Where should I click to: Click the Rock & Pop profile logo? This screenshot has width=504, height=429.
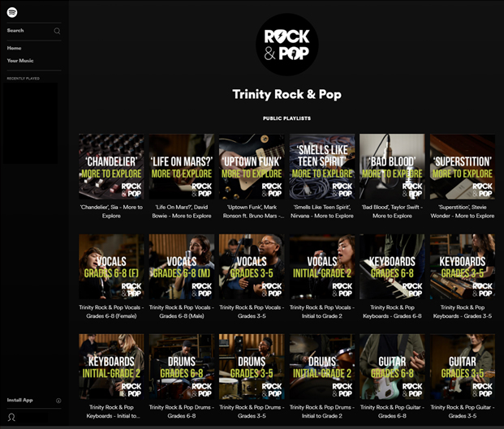[286, 45]
